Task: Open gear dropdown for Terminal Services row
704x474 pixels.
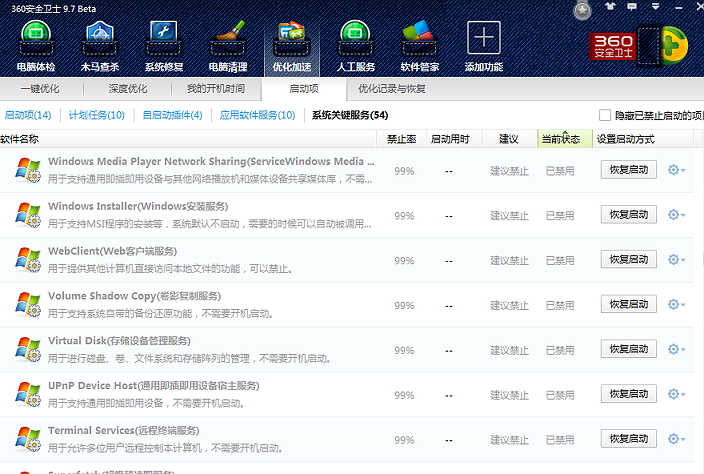Action: [676, 439]
